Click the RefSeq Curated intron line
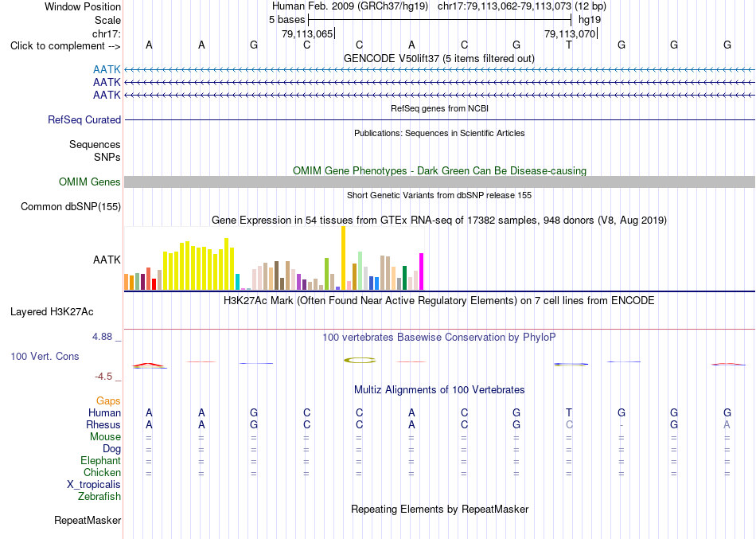 click(440, 119)
